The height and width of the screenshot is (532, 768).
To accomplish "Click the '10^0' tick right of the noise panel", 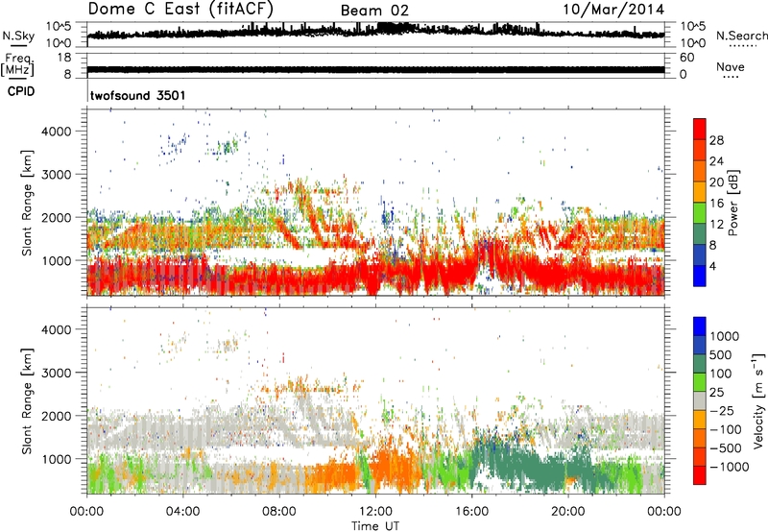I will coord(692,43).
